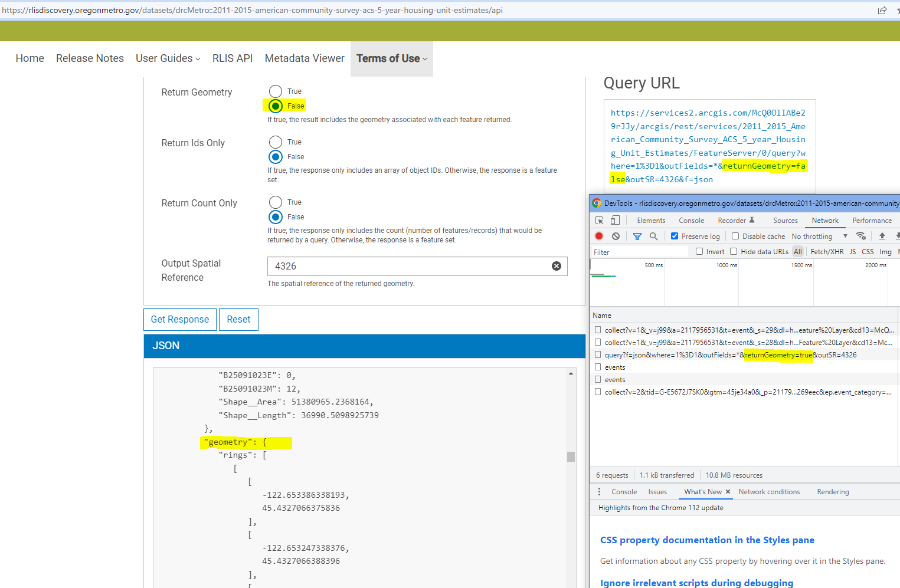Click the JSON output scrollbar thumb
This screenshot has width=900, height=588.
coord(571,456)
